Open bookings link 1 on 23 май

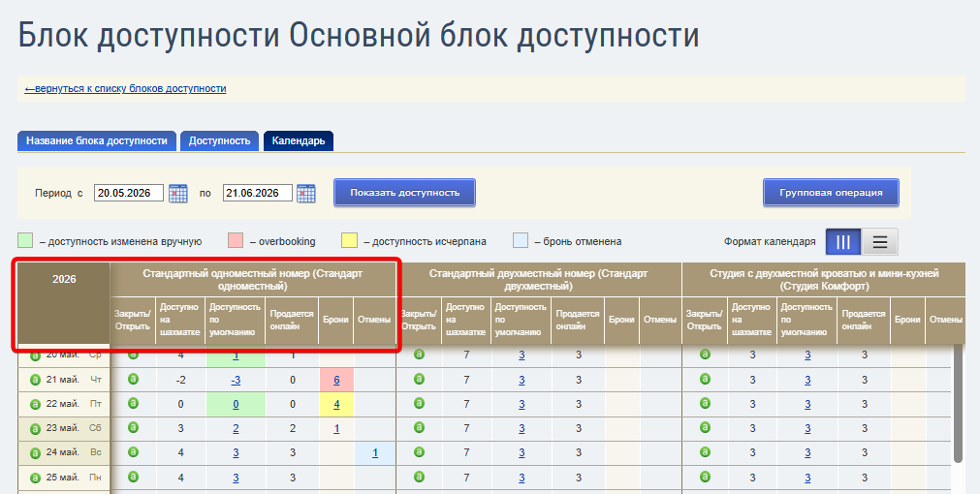pos(336,429)
